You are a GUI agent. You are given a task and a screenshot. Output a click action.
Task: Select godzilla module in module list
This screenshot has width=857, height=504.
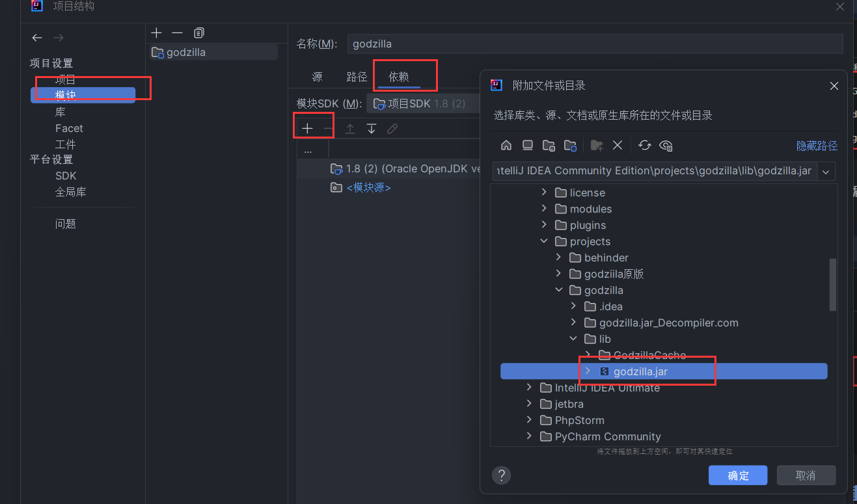pos(213,52)
